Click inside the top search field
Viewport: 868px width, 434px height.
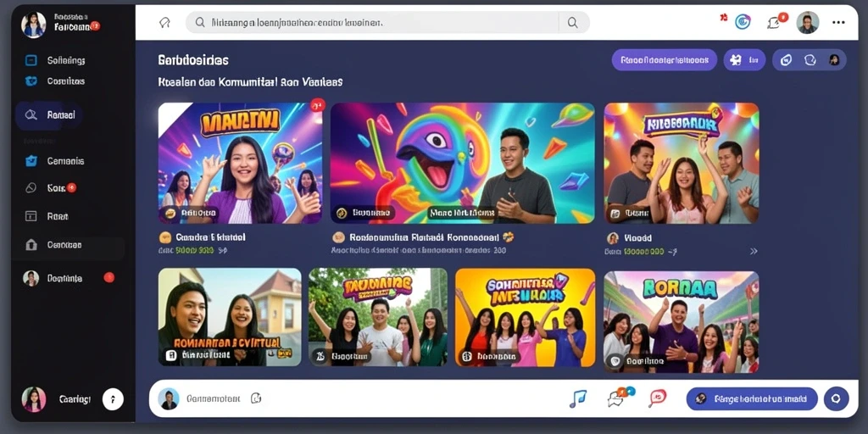pos(376,23)
